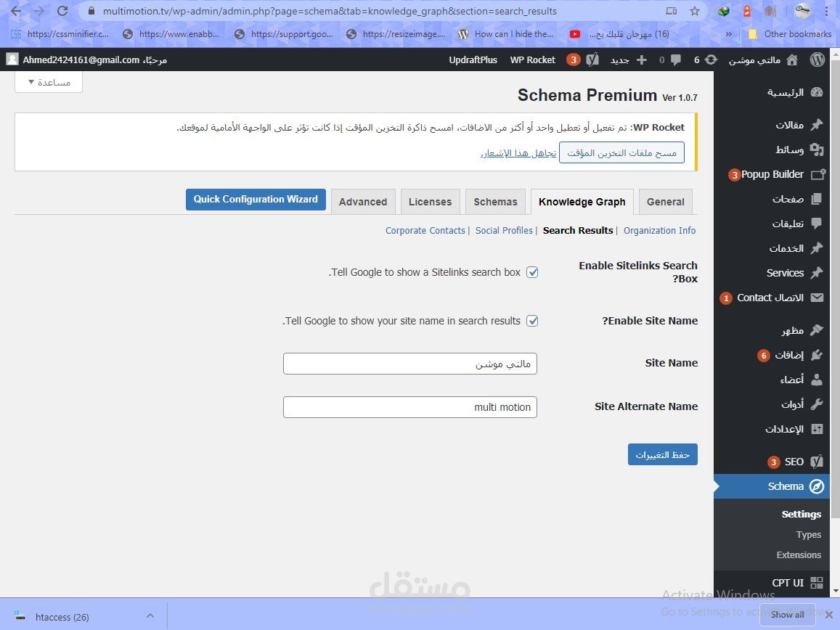Click the plus جديد new content item
This screenshot has width=840, height=630.
tap(629, 60)
